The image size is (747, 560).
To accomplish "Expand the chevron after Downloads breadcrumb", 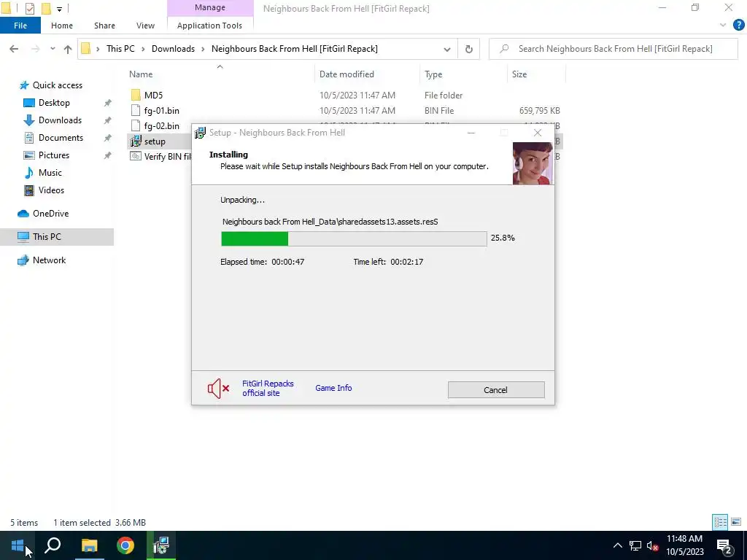I will click(203, 49).
